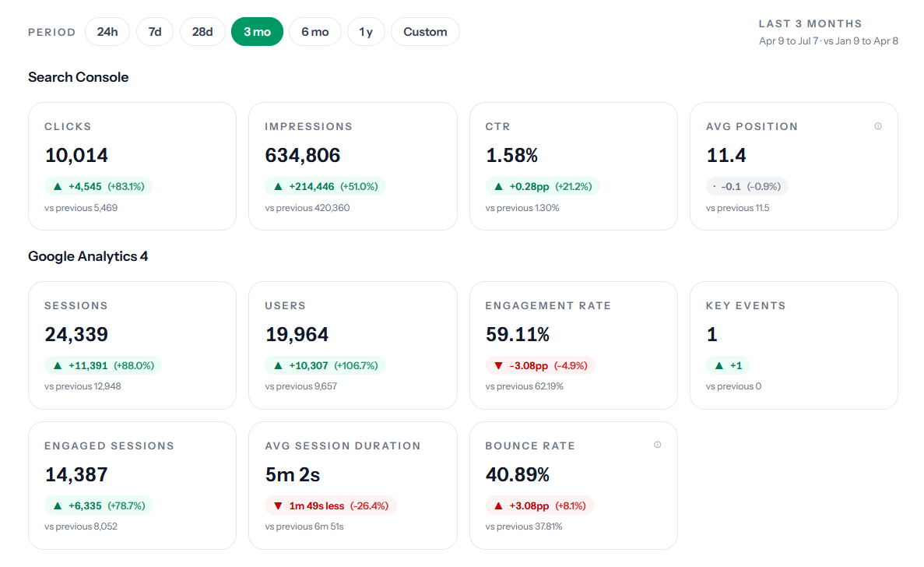
Task: Click the Bounce Rate value 40.89%
Action: pos(518,475)
